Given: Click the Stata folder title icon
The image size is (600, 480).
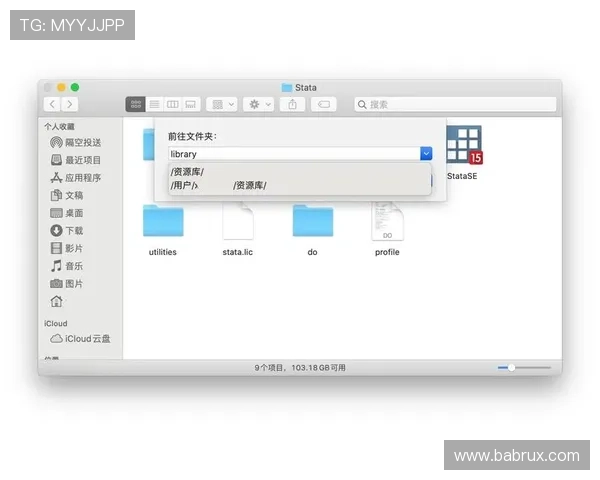Looking at the screenshot, I should point(287,88).
